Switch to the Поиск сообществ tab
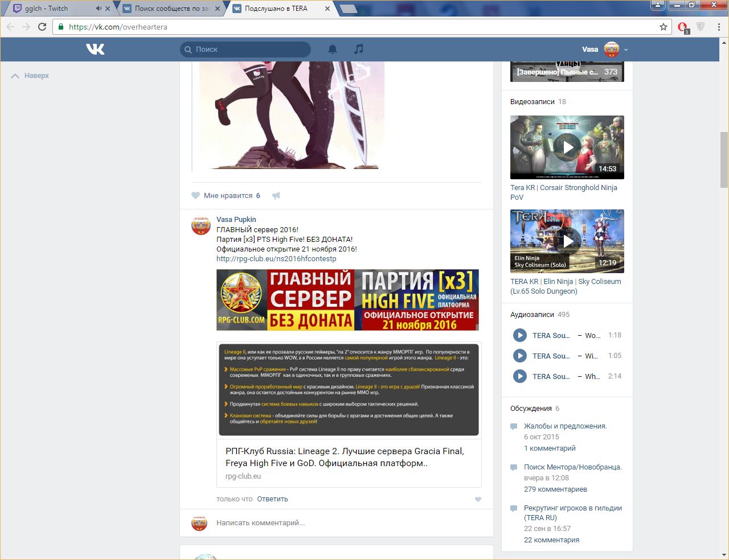729x560 pixels. point(172,9)
